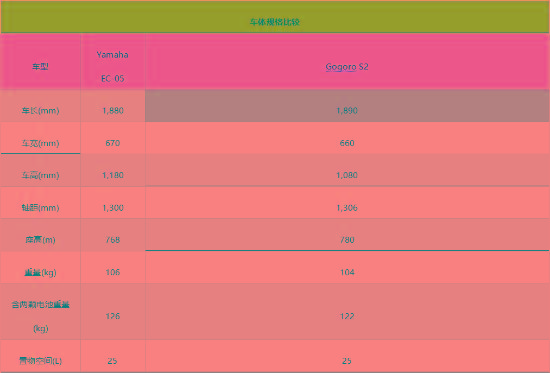Image resolution: width=550 pixels, height=373 pixels.
Task: Click the value 106
Action: click(113, 272)
